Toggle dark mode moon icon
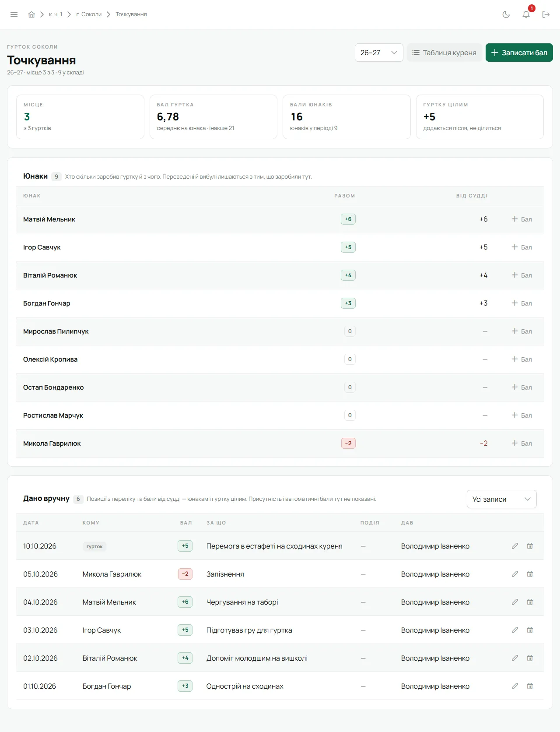Image resolution: width=560 pixels, height=732 pixels. coord(506,14)
